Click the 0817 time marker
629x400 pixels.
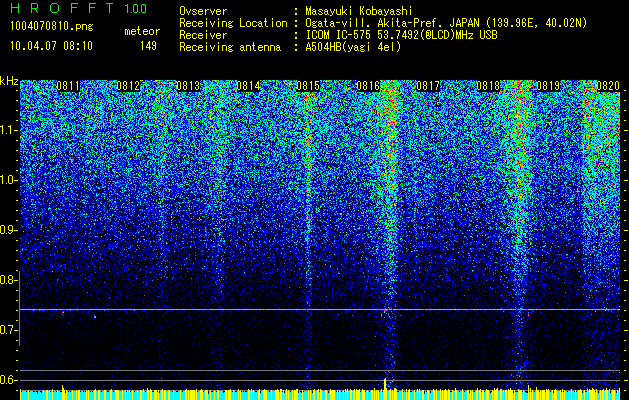tap(428, 86)
